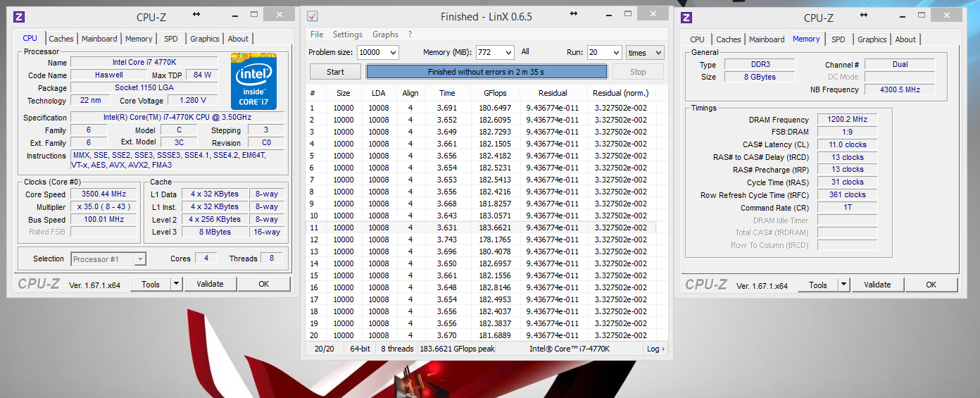Click the '20/20' status bar entry

(325, 349)
